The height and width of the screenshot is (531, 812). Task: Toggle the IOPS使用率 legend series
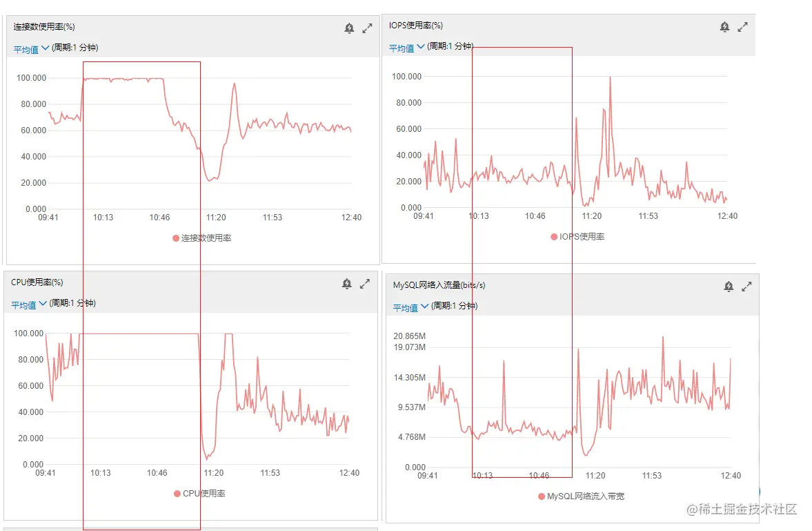[x=577, y=236]
